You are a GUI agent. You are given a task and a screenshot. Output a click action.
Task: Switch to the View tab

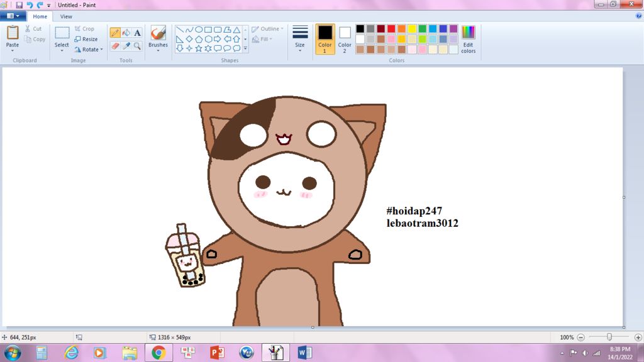click(x=66, y=16)
